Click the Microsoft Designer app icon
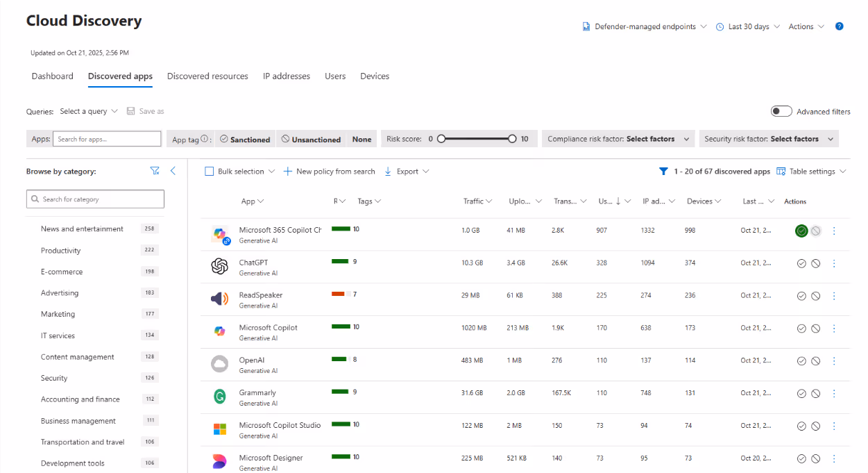868x473 pixels. click(219, 461)
